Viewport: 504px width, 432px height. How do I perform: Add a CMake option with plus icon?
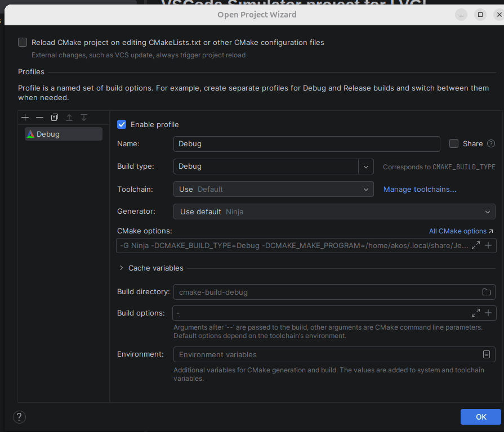(x=488, y=245)
